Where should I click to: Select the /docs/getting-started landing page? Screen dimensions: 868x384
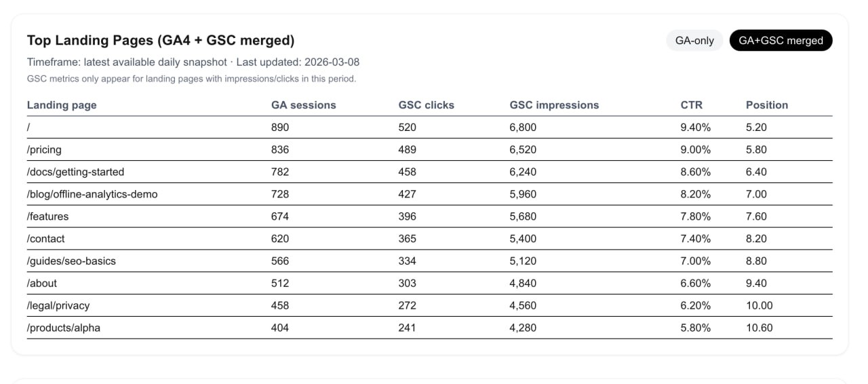75,172
